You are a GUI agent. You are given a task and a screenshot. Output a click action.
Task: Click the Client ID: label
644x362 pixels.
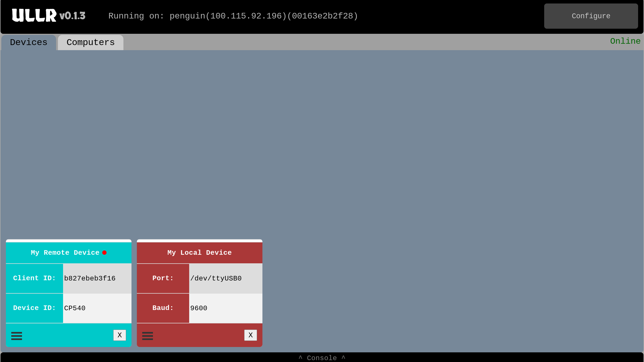coord(34,278)
